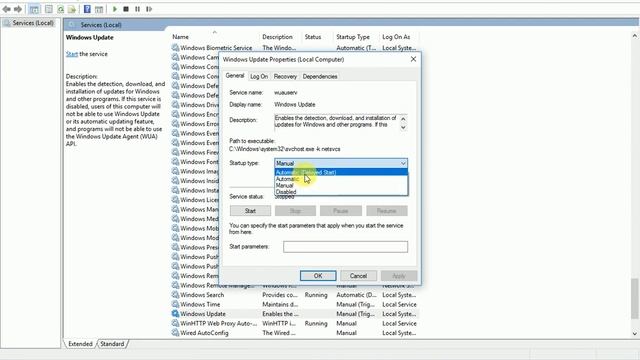
Task: Click the Local Service value in Windows Time row
Action: [399, 304]
